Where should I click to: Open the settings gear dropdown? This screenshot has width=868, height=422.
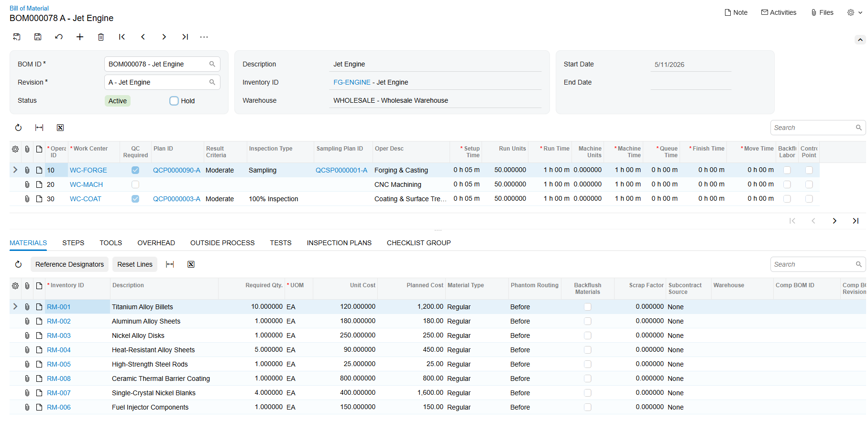coord(855,12)
